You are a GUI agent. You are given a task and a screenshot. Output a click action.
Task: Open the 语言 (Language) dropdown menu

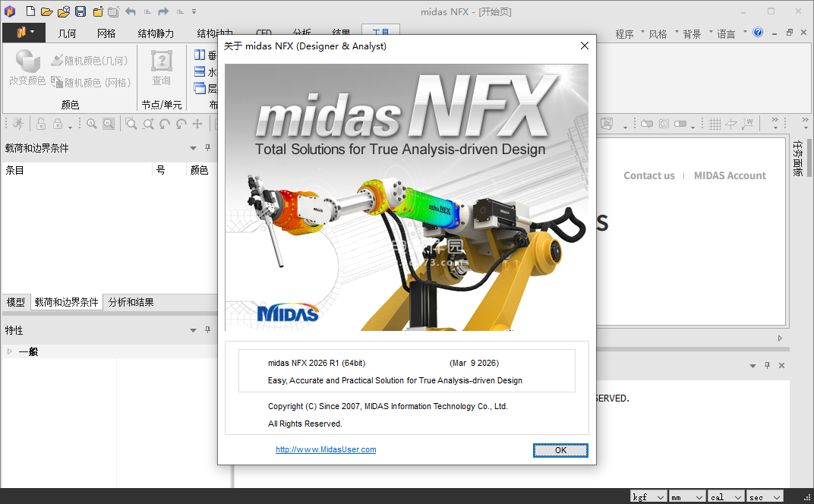(x=725, y=34)
